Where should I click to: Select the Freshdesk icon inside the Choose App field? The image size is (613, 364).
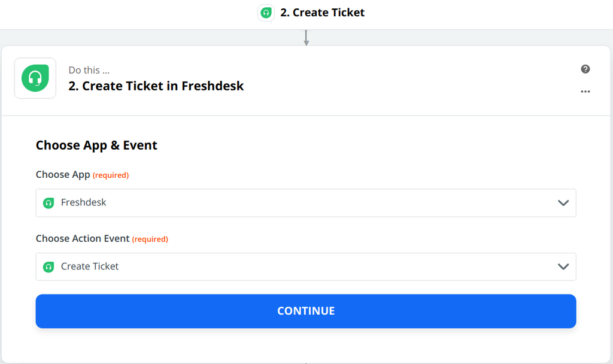click(x=48, y=203)
